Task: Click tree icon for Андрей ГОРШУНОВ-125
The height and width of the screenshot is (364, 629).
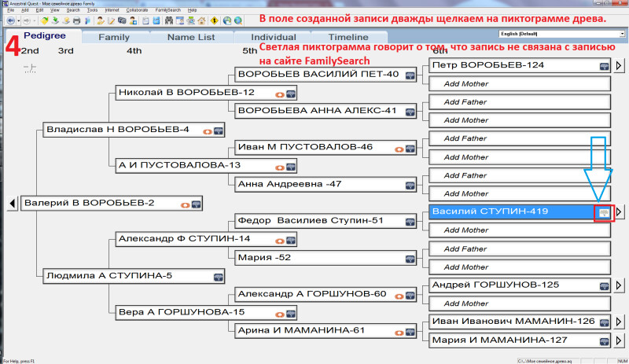Action: 604,286
